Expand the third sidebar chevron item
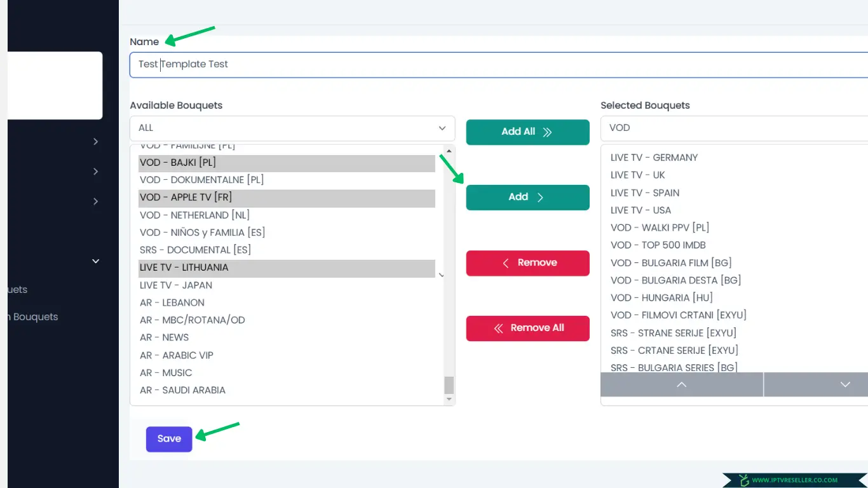The image size is (868, 488). pos(96,201)
